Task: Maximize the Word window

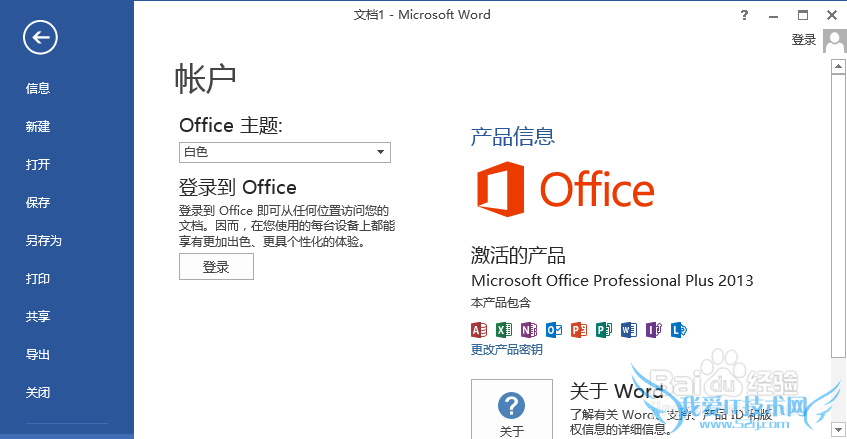Action: tap(803, 15)
